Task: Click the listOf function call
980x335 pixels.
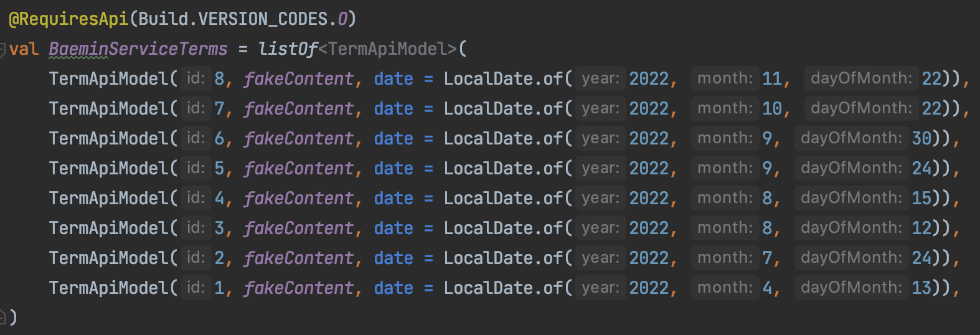Action: [288, 49]
